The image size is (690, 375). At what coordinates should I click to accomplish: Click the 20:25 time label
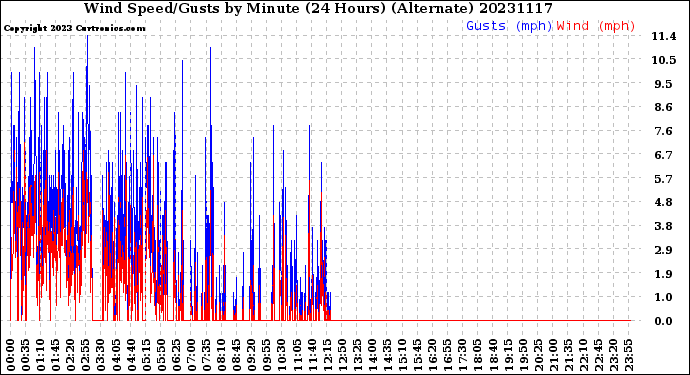click(x=537, y=356)
